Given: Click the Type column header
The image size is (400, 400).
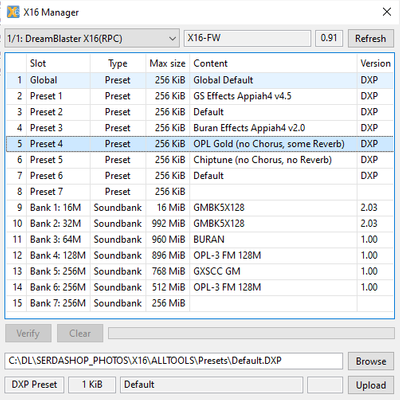Looking at the screenshot, I should pyautogui.click(x=118, y=63).
